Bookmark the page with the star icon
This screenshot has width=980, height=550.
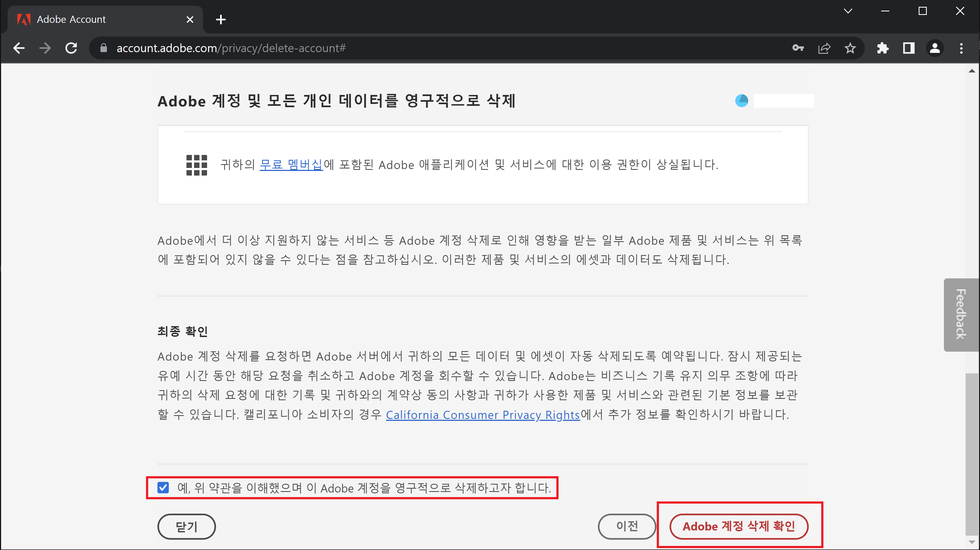coord(850,48)
